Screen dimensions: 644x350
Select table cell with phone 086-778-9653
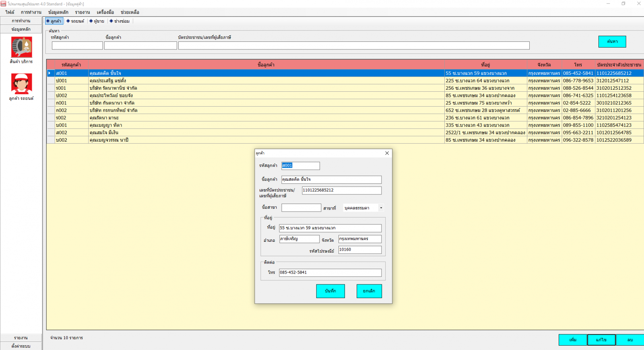click(x=578, y=81)
